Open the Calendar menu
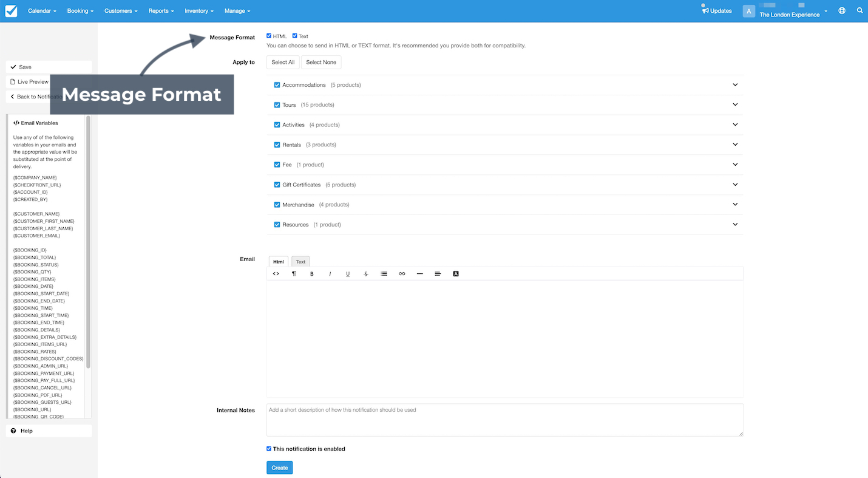Viewport: 868px width, 478px height. pyautogui.click(x=42, y=11)
